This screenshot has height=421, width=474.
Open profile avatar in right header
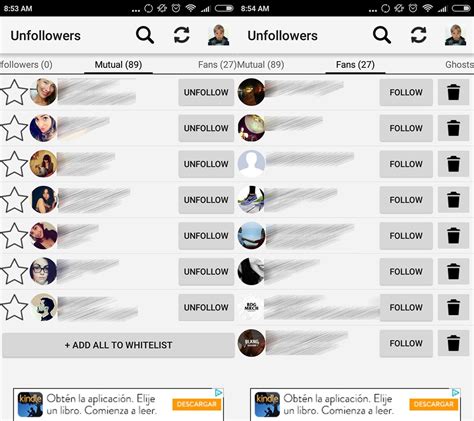click(x=455, y=35)
